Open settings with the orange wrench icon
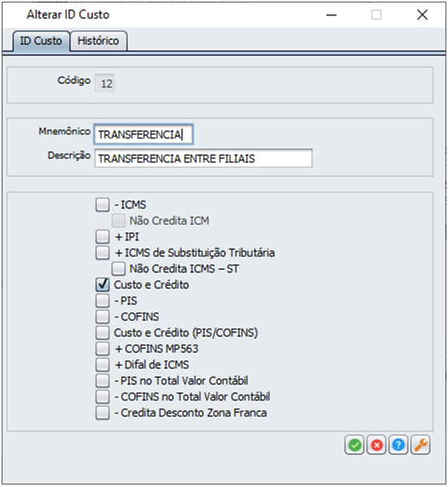Viewport: 448px width, 487px height. click(x=421, y=445)
